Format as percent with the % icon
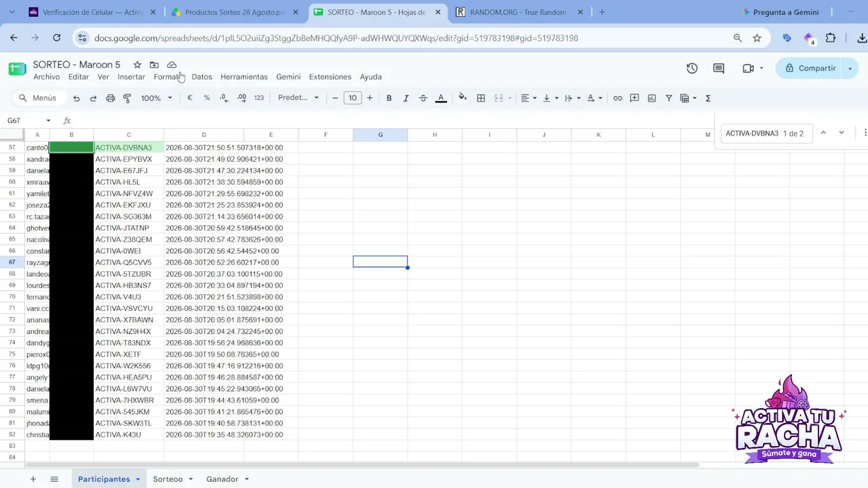The height and width of the screenshot is (488, 868). tap(207, 98)
